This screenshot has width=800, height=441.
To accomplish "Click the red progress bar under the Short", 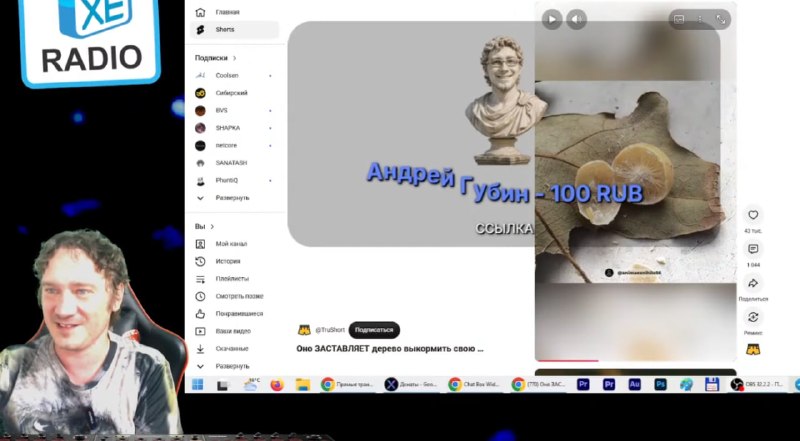I will 567,361.
